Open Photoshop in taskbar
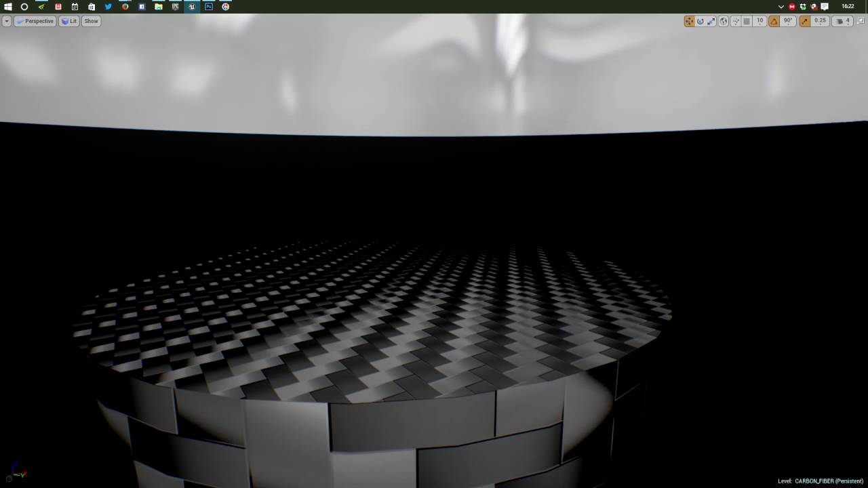This screenshot has height=488, width=868. (x=209, y=7)
